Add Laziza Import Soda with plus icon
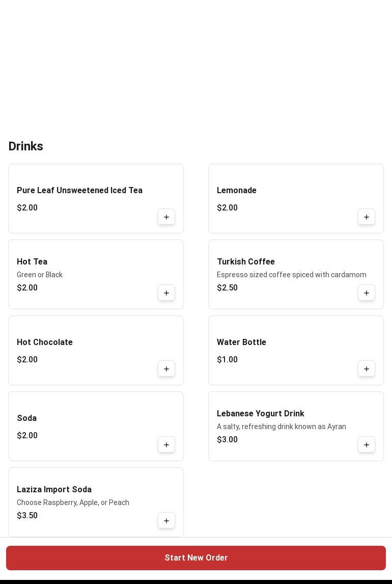This screenshot has height=584, width=392. [166, 521]
